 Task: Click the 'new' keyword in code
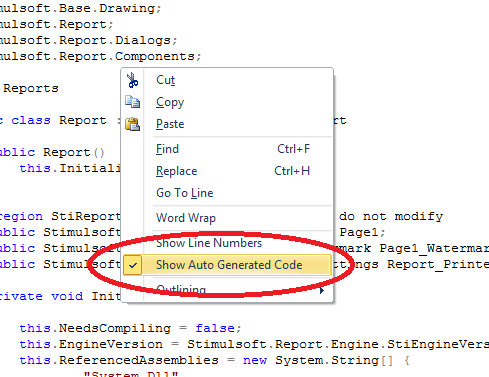pyautogui.click(x=255, y=360)
